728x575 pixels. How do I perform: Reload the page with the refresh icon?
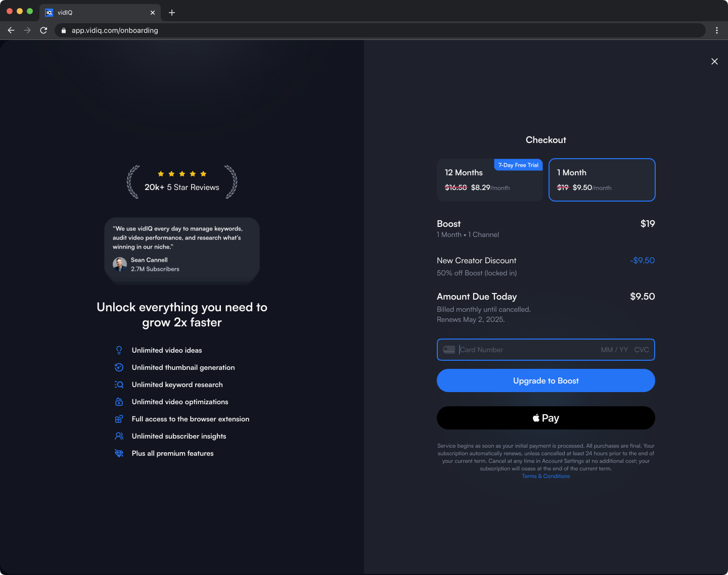point(43,30)
